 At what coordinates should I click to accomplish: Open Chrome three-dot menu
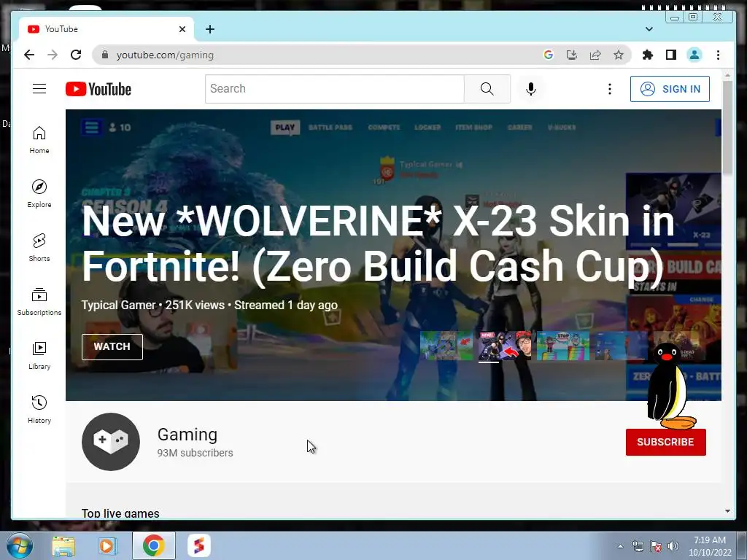coord(718,55)
